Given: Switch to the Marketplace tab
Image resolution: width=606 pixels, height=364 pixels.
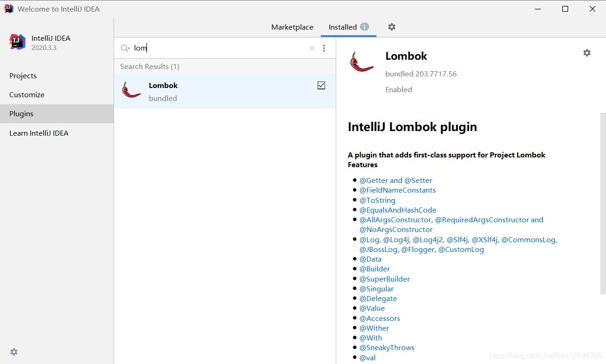Looking at the screenshot, I should click(292, 27).
